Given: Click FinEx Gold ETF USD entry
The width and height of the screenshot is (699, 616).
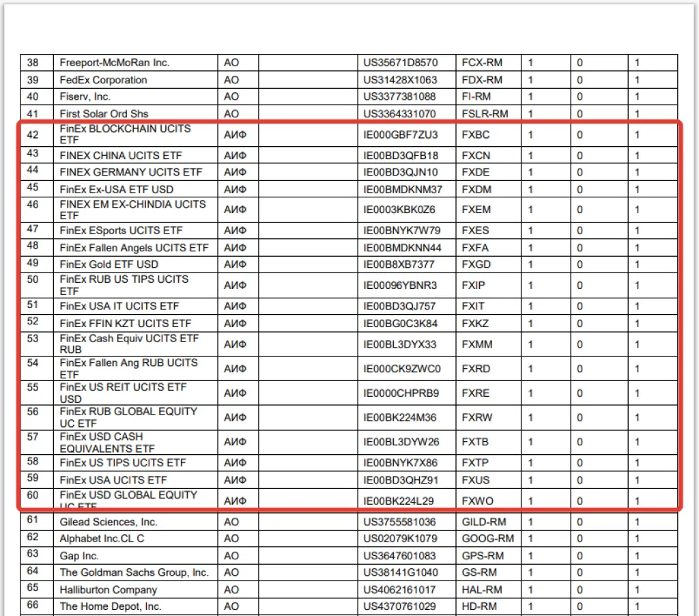Looking at the screenshot, I should click(109, 264).
